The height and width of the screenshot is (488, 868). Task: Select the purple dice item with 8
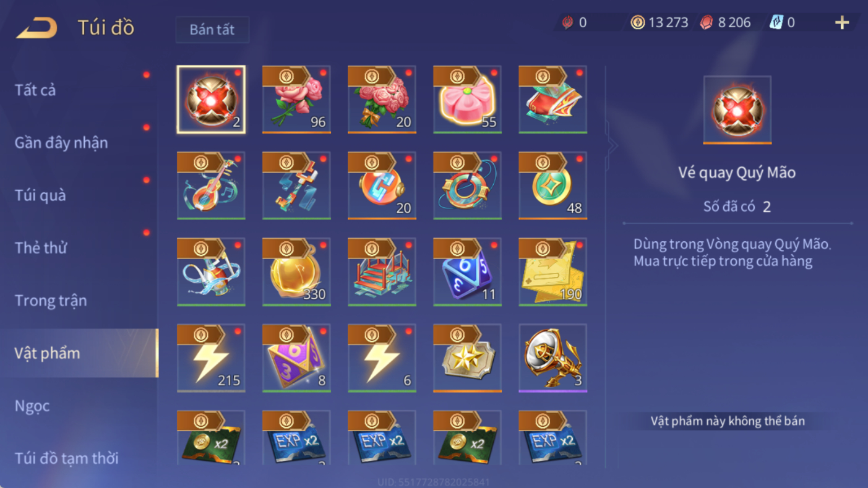point(296,357)
